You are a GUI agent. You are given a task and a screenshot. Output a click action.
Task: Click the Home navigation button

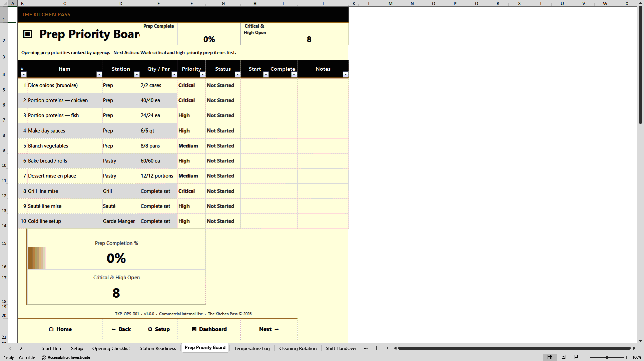pyautogui.click(x=60, y=329)
